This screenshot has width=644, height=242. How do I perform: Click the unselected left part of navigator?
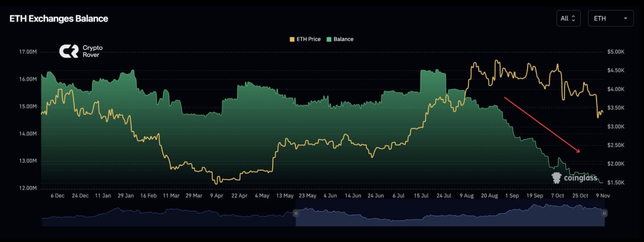[x=169, y=214]
